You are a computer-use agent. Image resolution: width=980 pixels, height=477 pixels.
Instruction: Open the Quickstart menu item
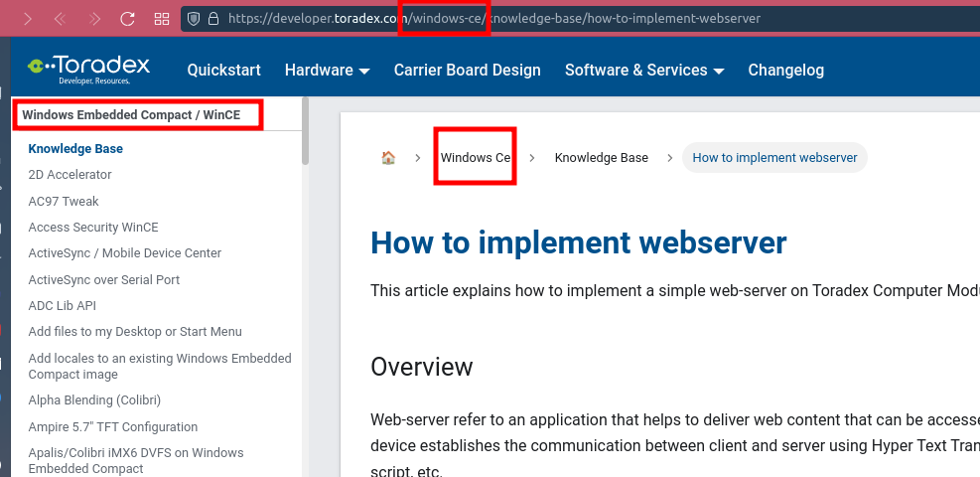(223, 70)
